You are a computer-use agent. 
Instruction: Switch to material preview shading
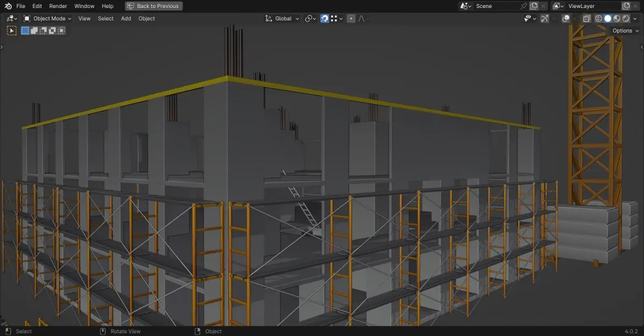click(x=617, y=18)
